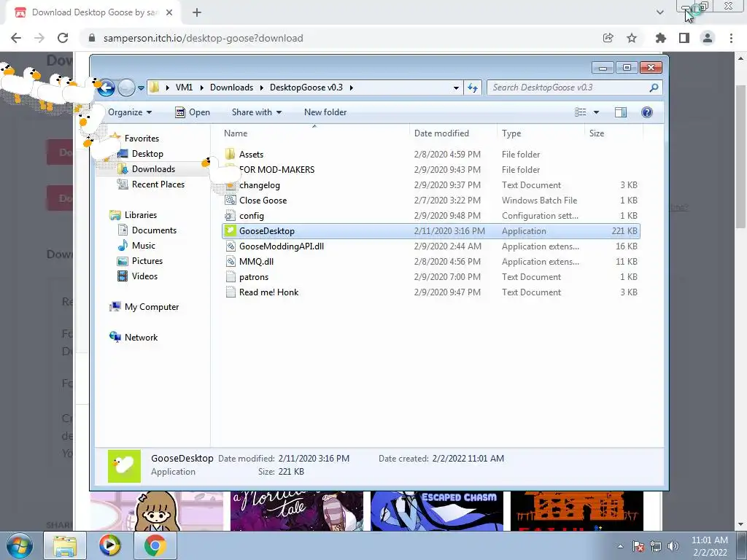Viewport: 747px width, 560px height.
Task: Open Chrome tab search dropdown arrow
Action: point(659,12)
